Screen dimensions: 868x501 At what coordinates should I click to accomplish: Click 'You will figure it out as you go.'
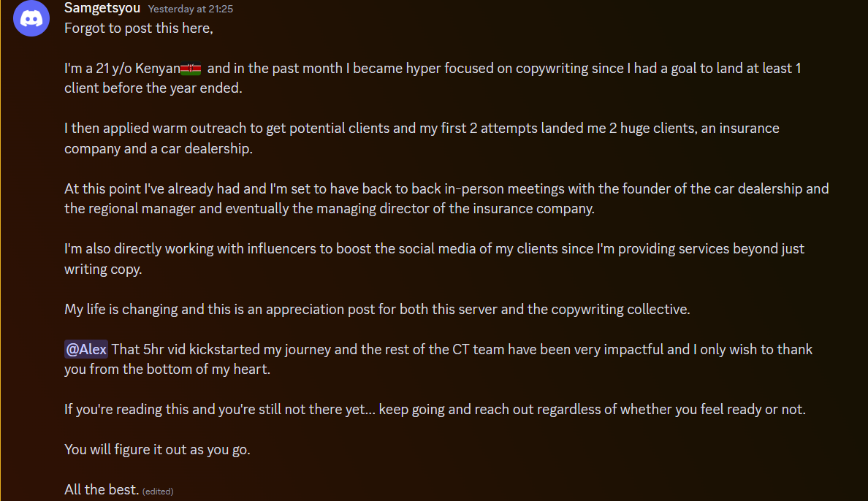pyautogui.click(x=157, y=449)
